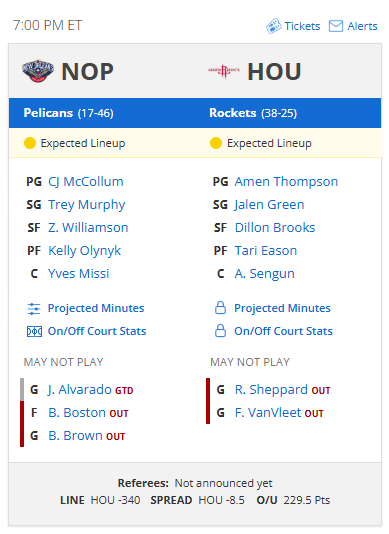Screen dimensions: 389x534
Task: Click the Rockets team logo
Action: click(x=224, y=71)
